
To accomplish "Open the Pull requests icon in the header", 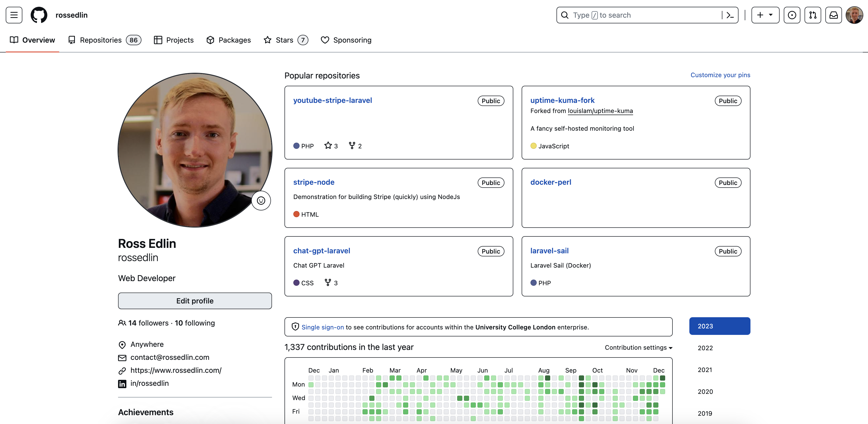I will click(812, 15).
